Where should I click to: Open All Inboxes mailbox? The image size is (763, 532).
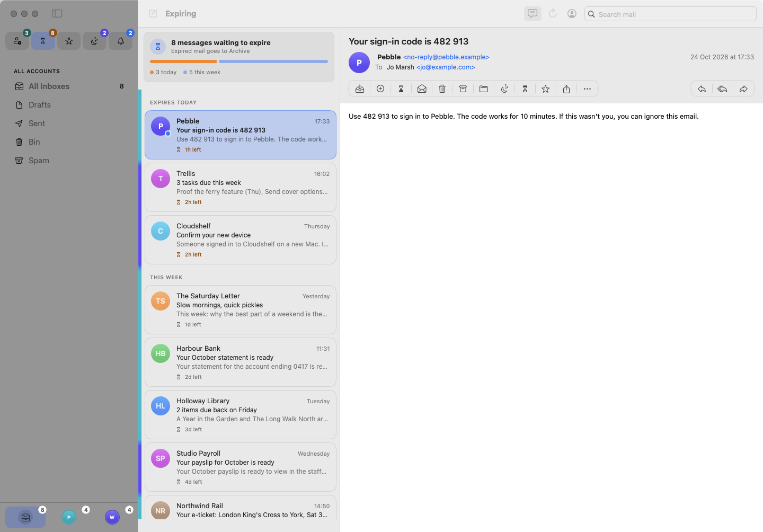tap(69, 86)
